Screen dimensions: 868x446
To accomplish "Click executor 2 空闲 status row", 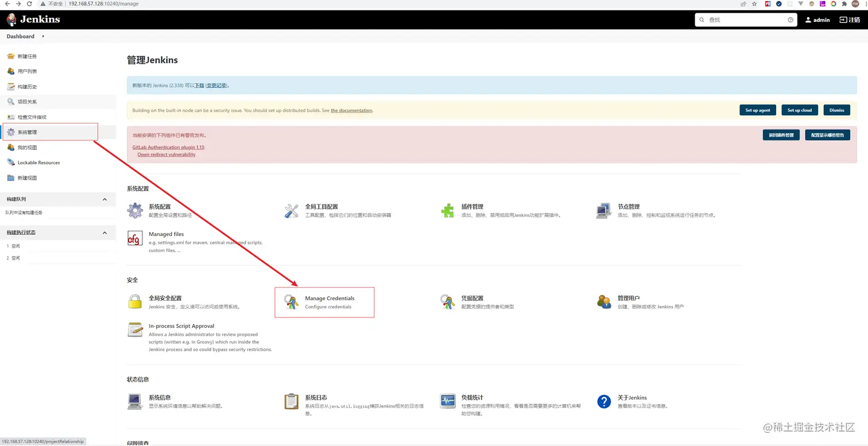I will pyautogui.click(x=57, y=258).
